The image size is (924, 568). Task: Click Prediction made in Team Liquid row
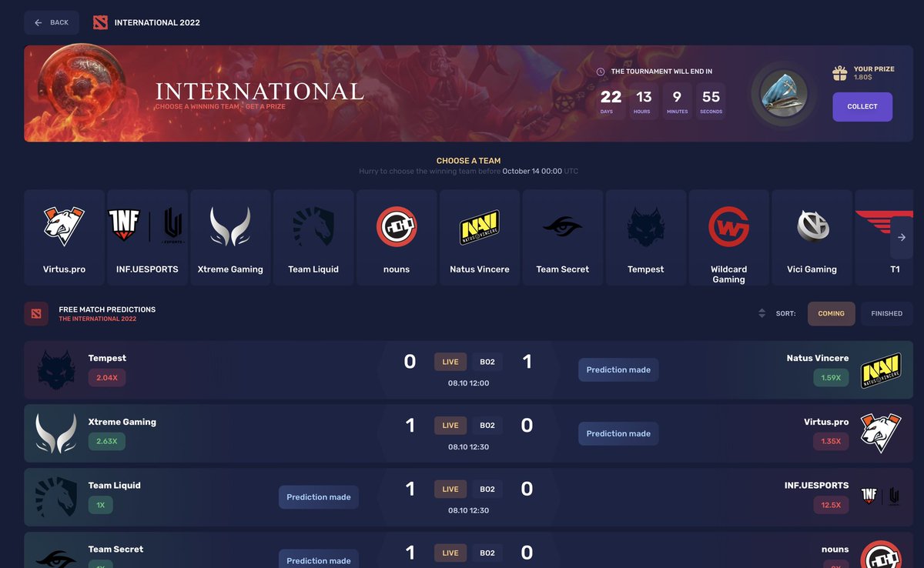(319, 497)
